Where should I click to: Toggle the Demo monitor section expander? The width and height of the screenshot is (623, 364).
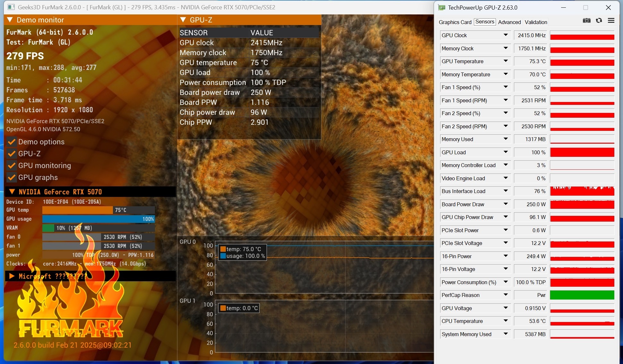pyautogui.click(x=11, y=21)
